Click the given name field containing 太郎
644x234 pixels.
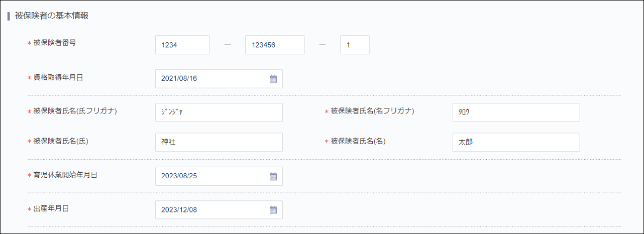(x=516, y=142)
